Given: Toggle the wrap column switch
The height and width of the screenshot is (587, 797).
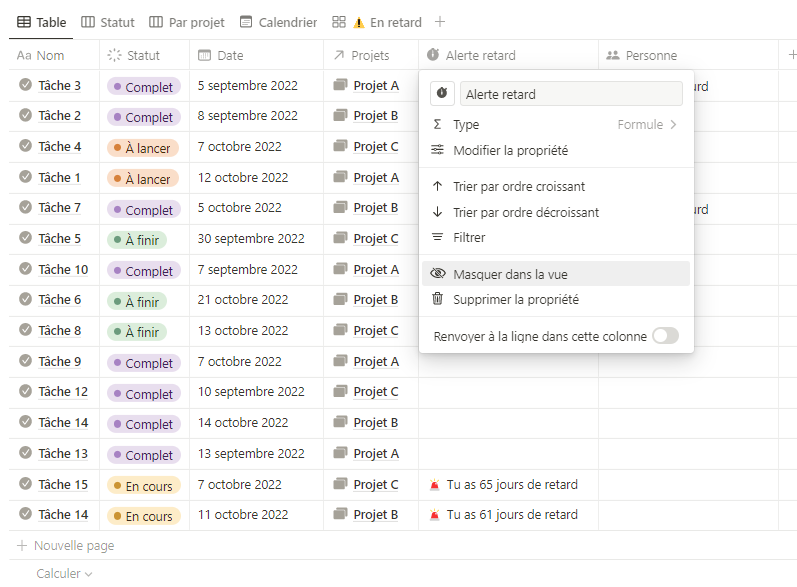Looking at the screenshot, I should pyautogui.click(x=665, y=336).
